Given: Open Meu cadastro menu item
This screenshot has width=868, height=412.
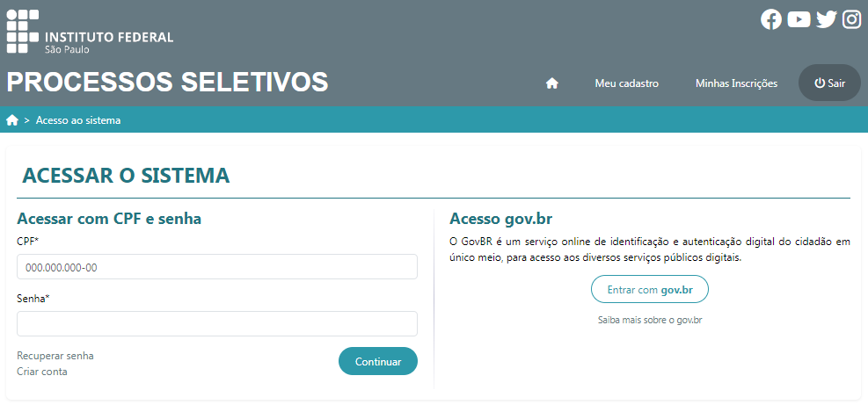Looking at the screenshot, I should [627, 83].
